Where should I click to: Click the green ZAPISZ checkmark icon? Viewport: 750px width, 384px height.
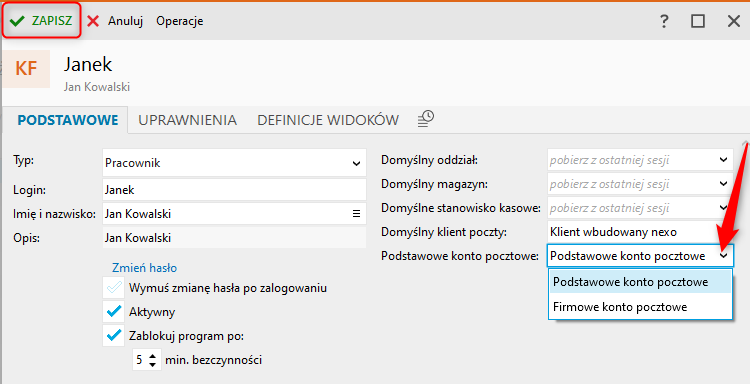pyautogui.click(x=17, y=21)
